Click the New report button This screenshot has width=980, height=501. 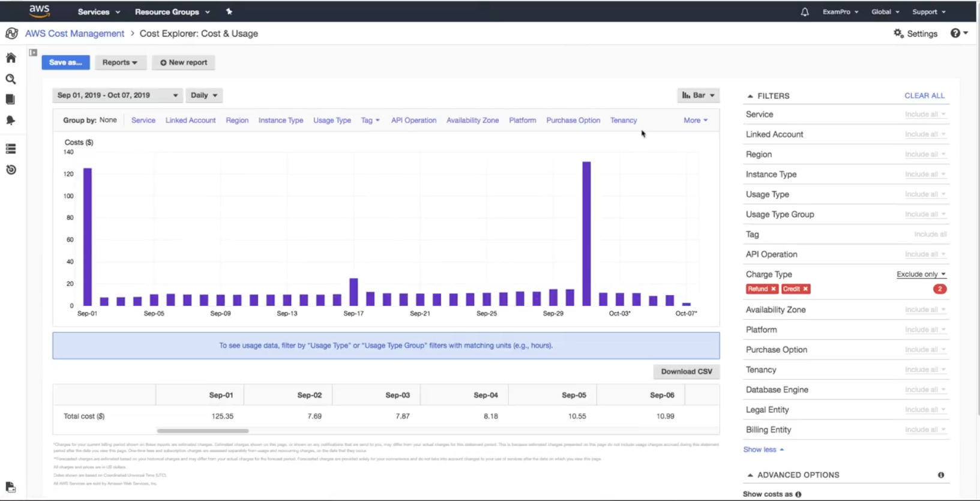point(184,62)
